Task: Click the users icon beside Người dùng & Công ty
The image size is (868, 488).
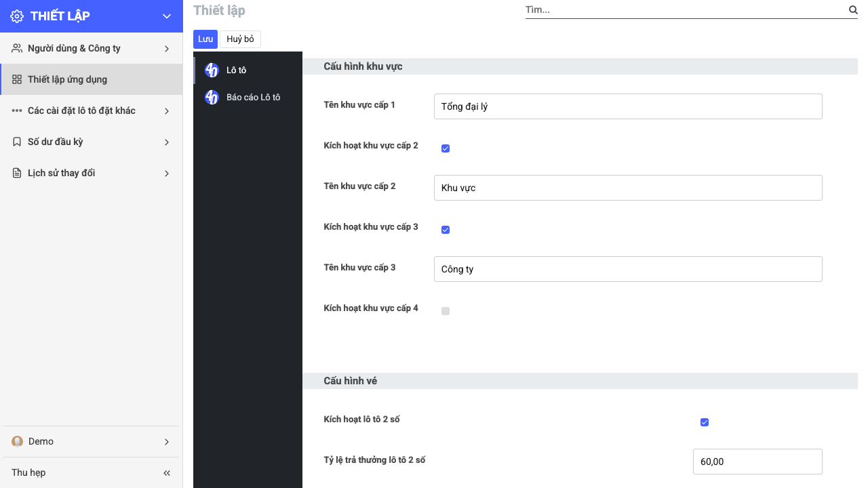Action: point(17,48)
